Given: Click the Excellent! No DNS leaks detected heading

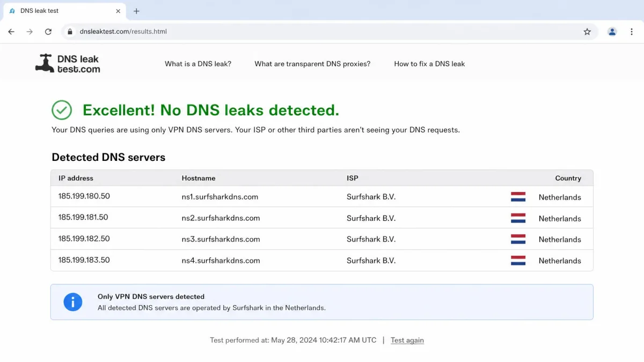Looking at the screenshot, I should (211, 110).
